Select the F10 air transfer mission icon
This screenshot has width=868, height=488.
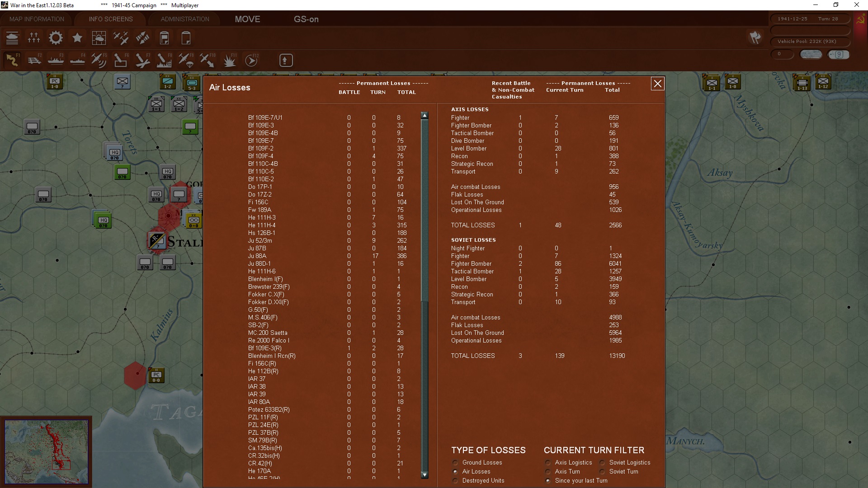(x=207, y=60)
